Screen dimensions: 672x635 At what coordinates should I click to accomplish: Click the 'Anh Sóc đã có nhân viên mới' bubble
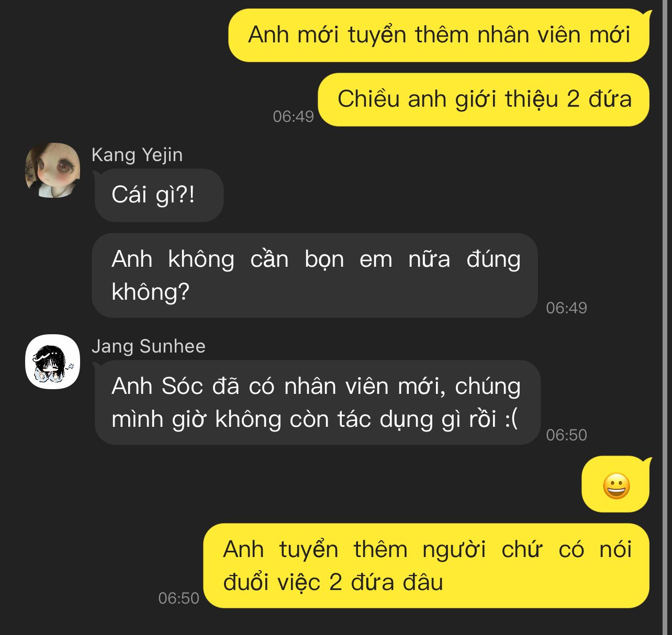point(317,402)
